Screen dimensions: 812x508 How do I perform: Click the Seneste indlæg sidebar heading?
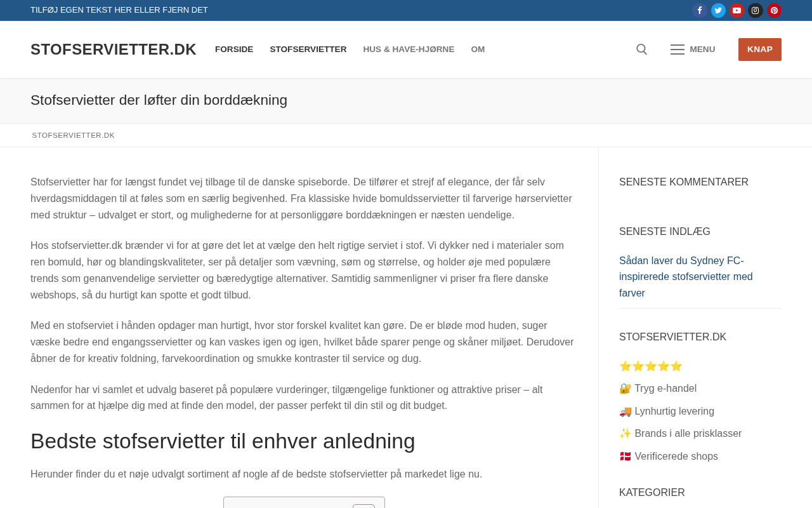coord(664,232)
